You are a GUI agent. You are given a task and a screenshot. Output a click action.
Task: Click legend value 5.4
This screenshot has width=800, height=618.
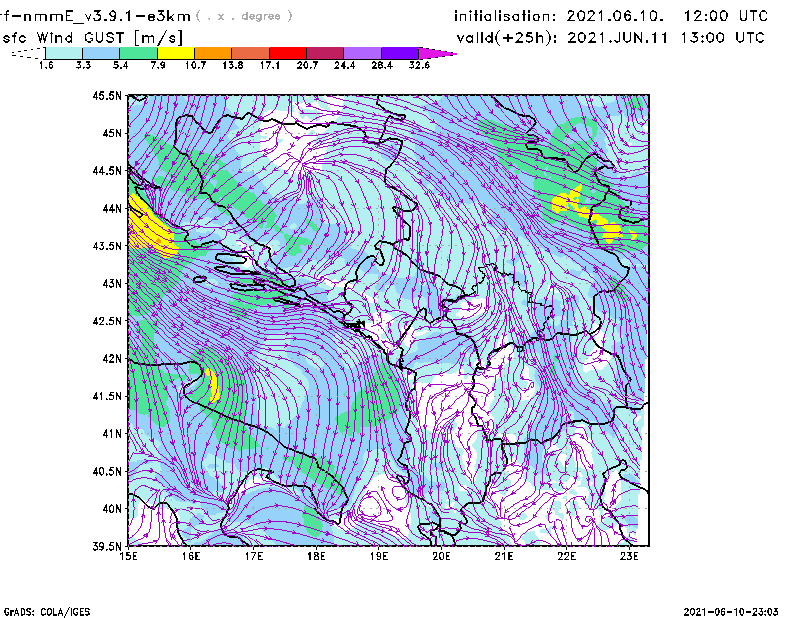click(x=120, y=65)
